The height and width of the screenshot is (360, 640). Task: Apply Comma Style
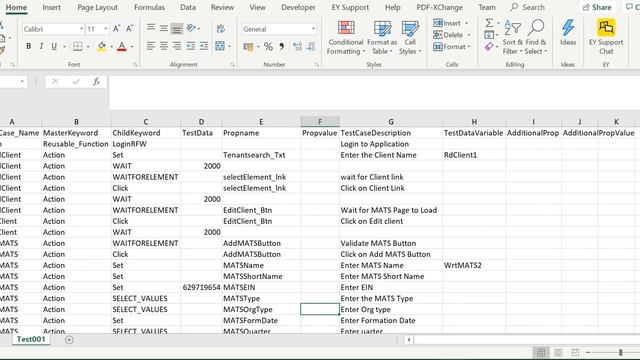[282, 47]
